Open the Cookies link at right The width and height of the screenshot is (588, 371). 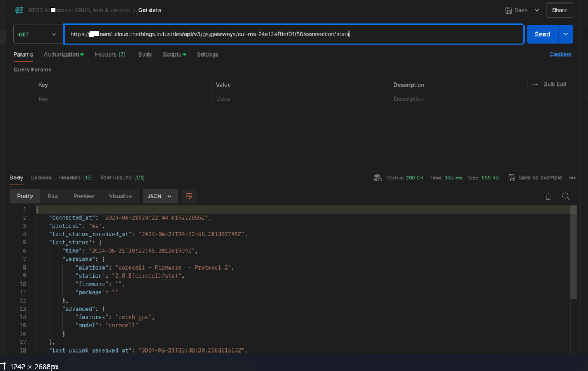point(560,54)
